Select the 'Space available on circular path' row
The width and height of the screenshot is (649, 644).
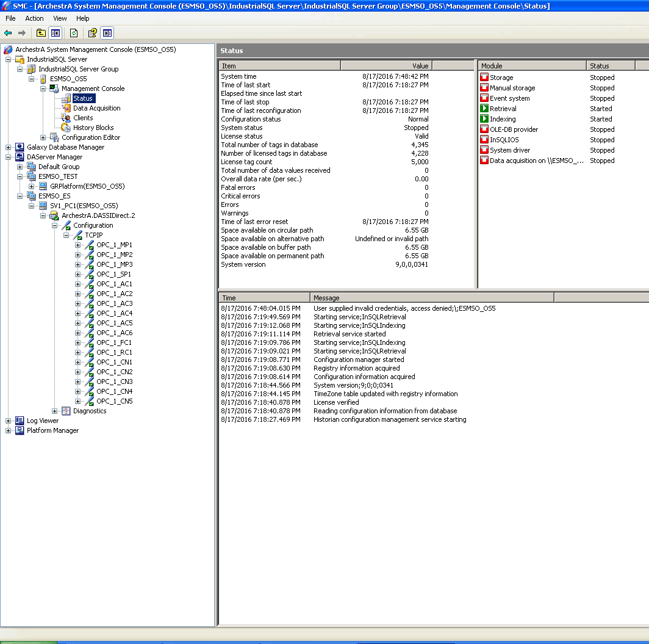(324, 230)
